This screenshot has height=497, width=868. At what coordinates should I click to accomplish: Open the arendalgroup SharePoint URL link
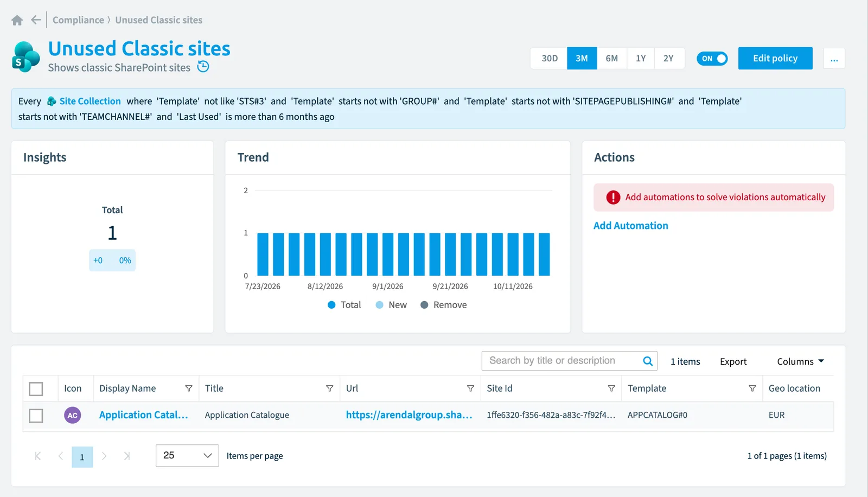pyautogui.click(x=409, y=415)
